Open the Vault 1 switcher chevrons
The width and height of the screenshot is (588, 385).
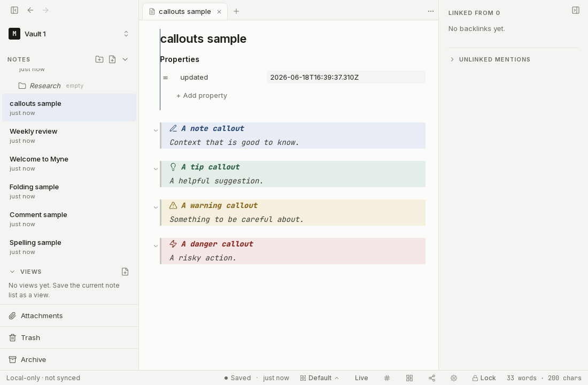[126, 34]
